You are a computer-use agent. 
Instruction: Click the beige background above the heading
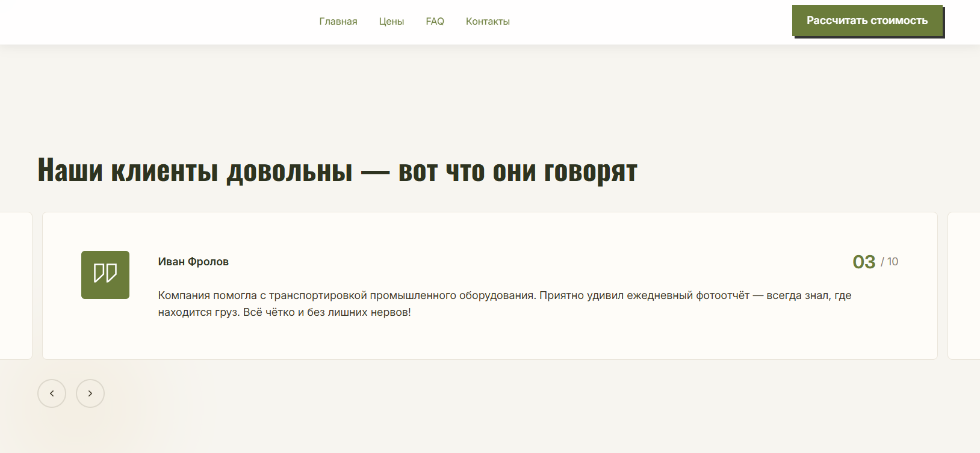[x=482, y=96]
